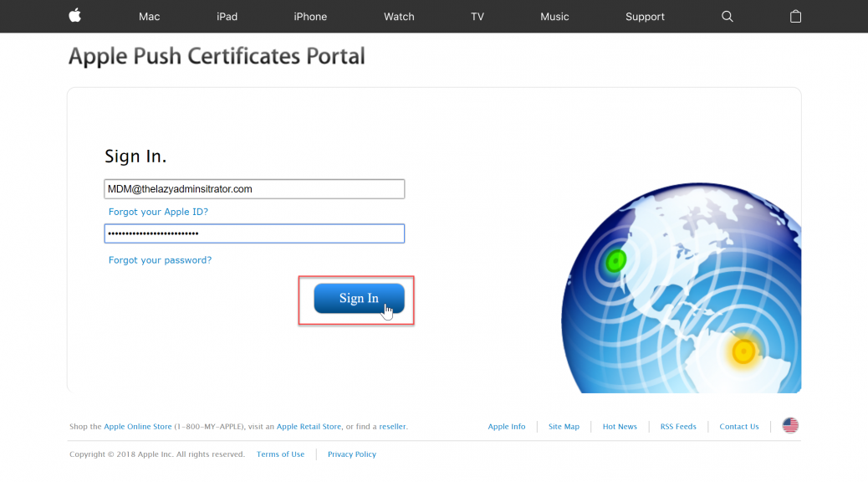Viewport: 868px width, 482px height.
Task: Open the Watch menu item
Action: tap(399, 17)
